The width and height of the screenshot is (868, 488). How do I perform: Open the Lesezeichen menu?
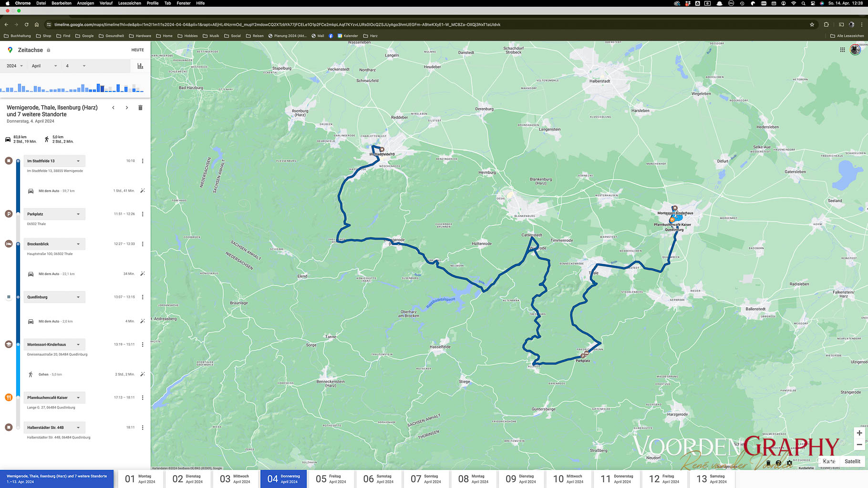[x=130, y=3]
